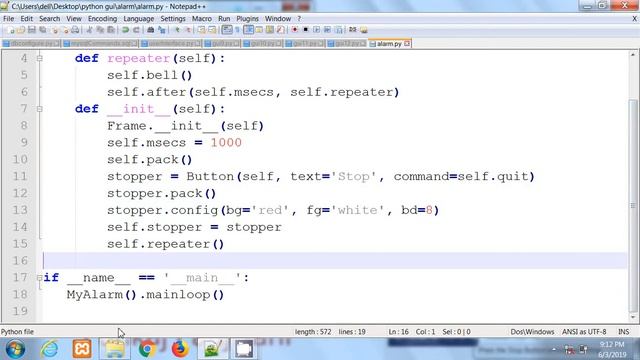Viewport: 640px width, 360px height.
Task: Click the Close All toolbar icon
Action: tap(66, 30)
